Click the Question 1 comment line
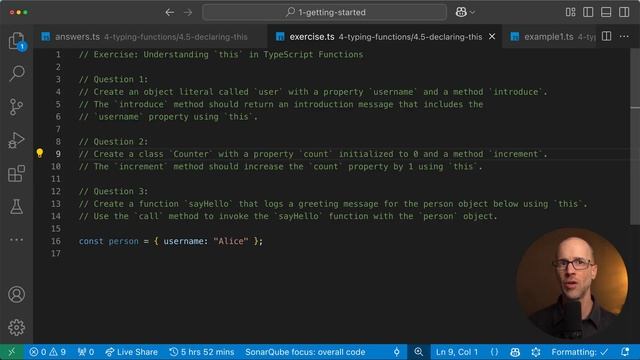The width and height of the screenshot is (640, 360). [x=113, y=79]
